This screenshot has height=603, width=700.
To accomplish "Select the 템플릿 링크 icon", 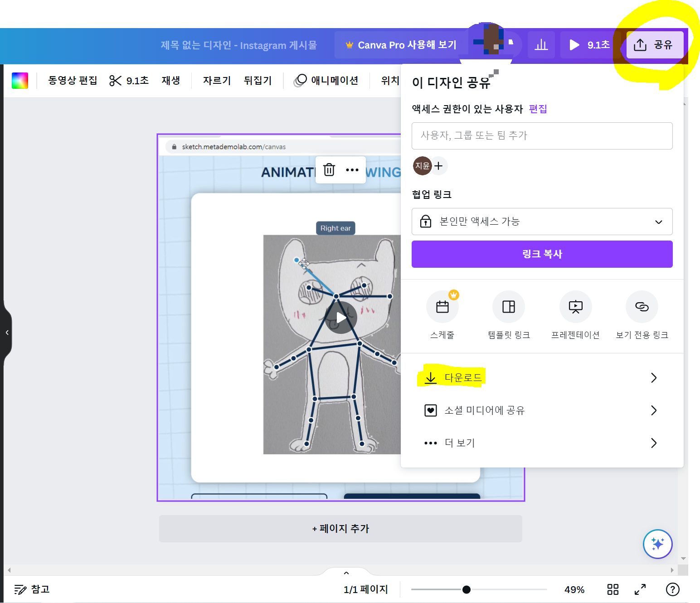I will click(508, 307).
